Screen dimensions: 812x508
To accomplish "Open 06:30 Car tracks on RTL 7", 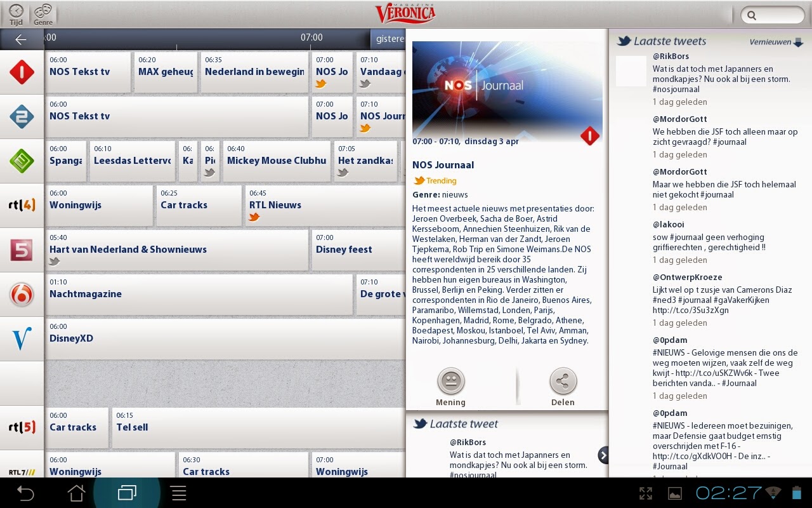I will 244,465.
